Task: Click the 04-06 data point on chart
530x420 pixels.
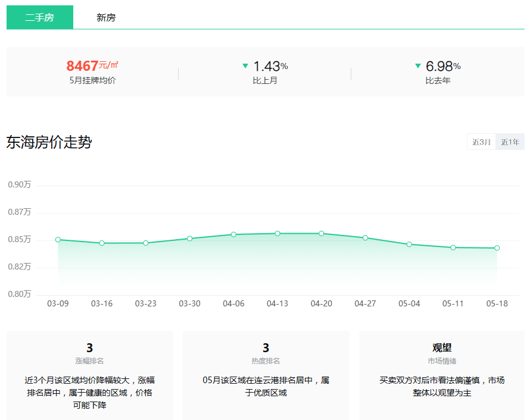Action: pos(233,234)
